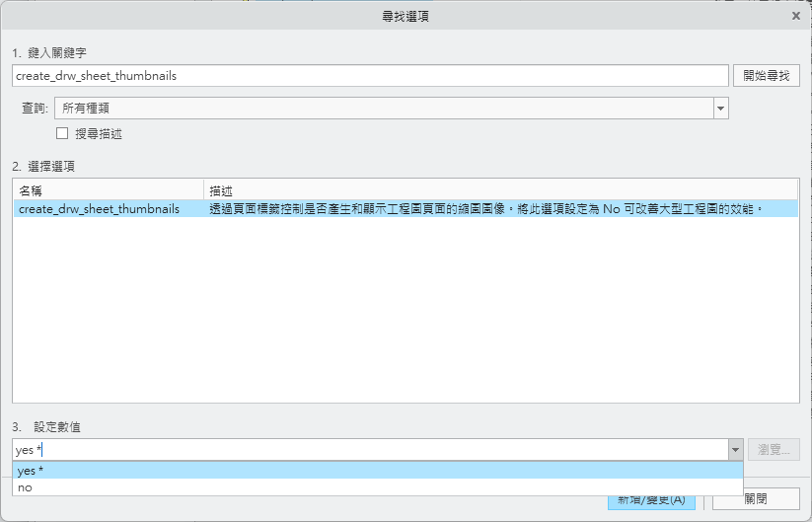
Task: Click the 瀏覽... browse button
Action: (774, 450)
